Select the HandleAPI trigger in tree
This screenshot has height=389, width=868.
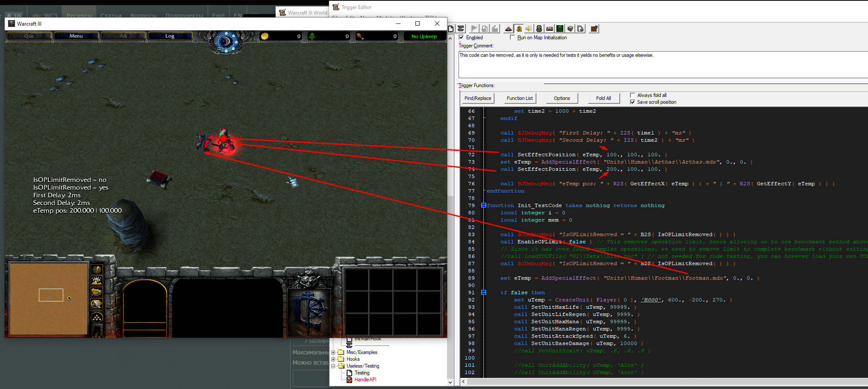tap(365, 380)
